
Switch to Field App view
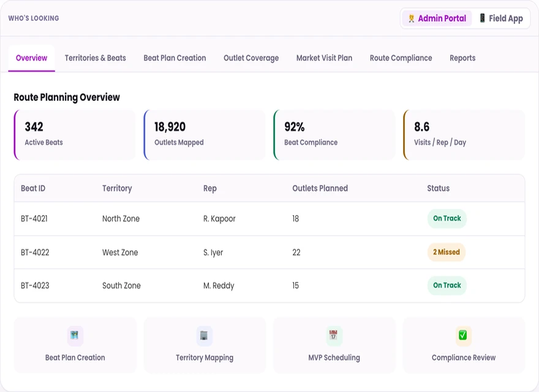(501, 18)
